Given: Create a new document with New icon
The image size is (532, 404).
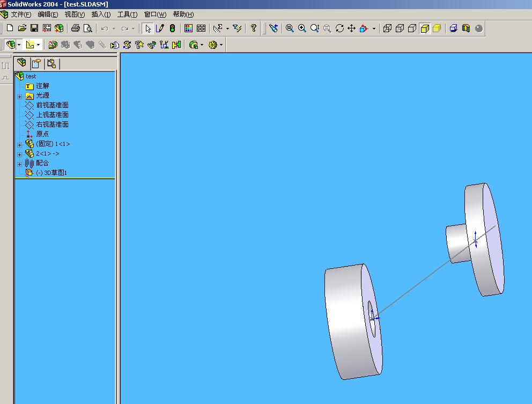Looking at the screenshot, I should coord(10,28).
